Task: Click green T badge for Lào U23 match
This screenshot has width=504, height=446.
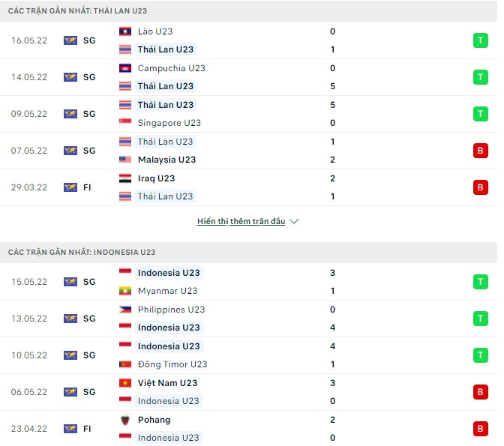Action: (480, 40)
